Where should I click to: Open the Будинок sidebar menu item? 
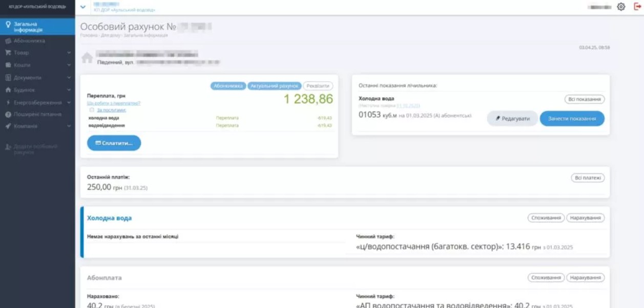pyautogui.click(x=24, y=90)
